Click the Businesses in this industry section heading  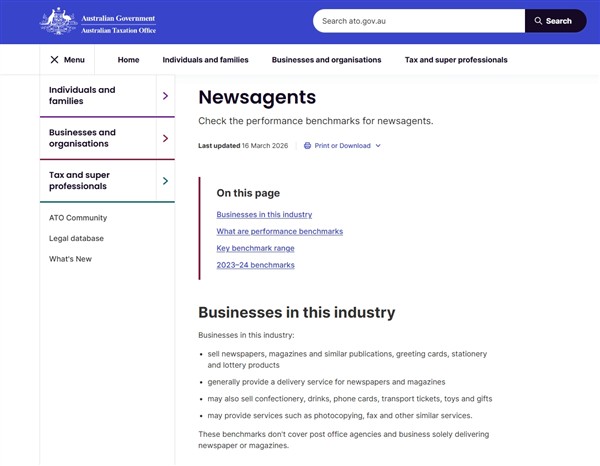[x=297, y=312]
